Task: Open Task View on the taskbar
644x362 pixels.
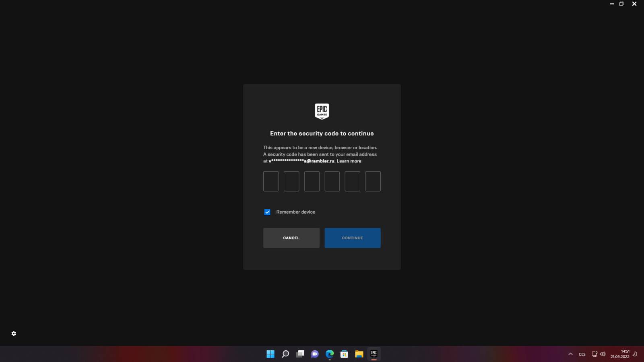Action: [300, 354]
